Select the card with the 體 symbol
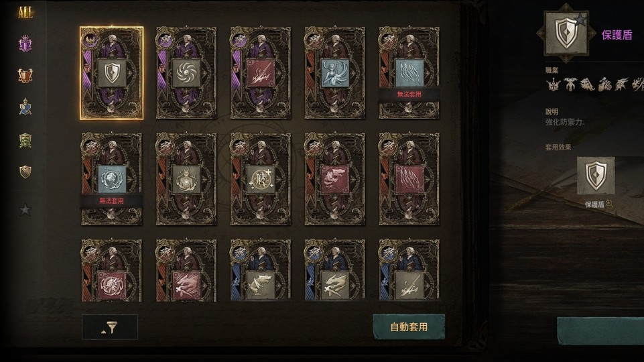This screenshot has height=362, width=644. 261,179
